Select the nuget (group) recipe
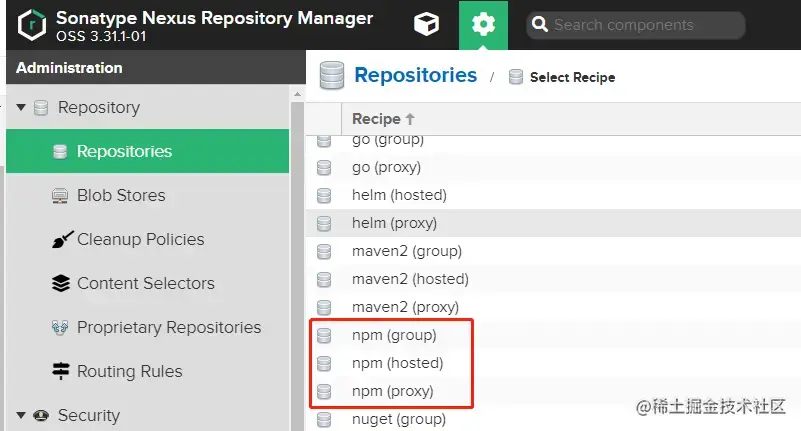Screen dimensions: 801x431 tap(554, 419)
